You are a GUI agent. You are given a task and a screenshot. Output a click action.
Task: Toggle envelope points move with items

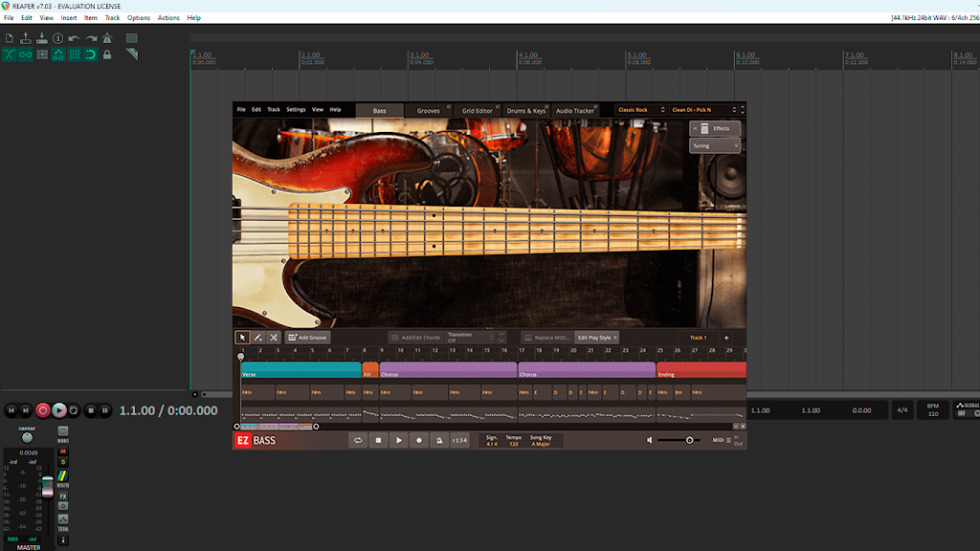pos(58,55)
